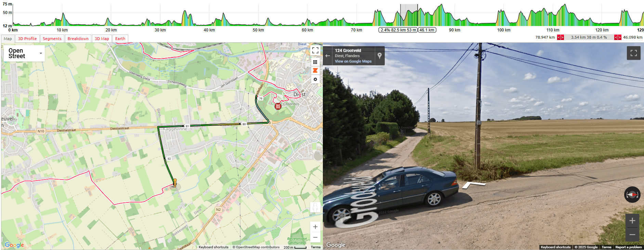The width and height of the screenshot is (644, 250).
Task: Switch to the 3D Map tab
Action: (102, 39)
